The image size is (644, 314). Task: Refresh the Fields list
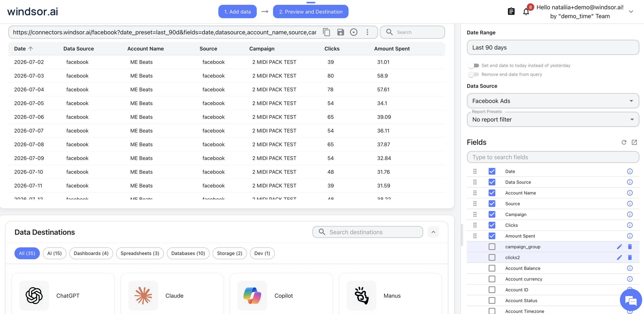coord(624,142)
